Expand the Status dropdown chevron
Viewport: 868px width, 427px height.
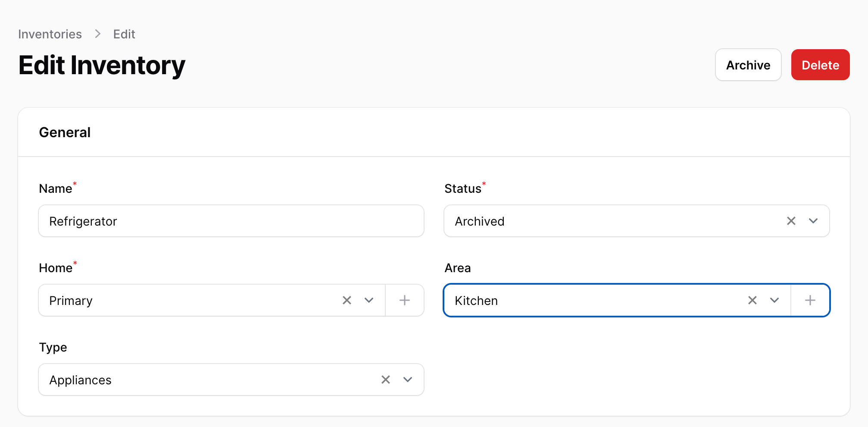(x=813, y=221)
